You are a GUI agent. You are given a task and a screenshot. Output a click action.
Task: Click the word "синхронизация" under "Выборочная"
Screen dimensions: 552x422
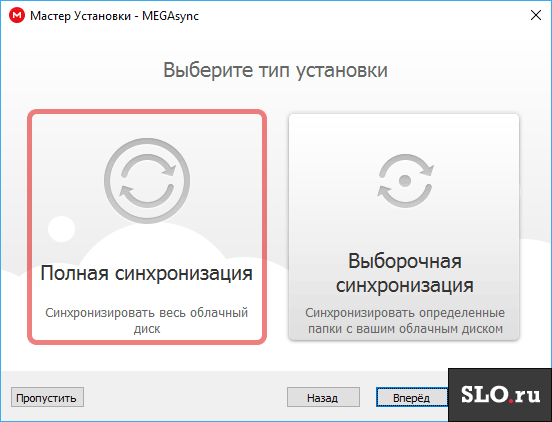coord(404,285)
